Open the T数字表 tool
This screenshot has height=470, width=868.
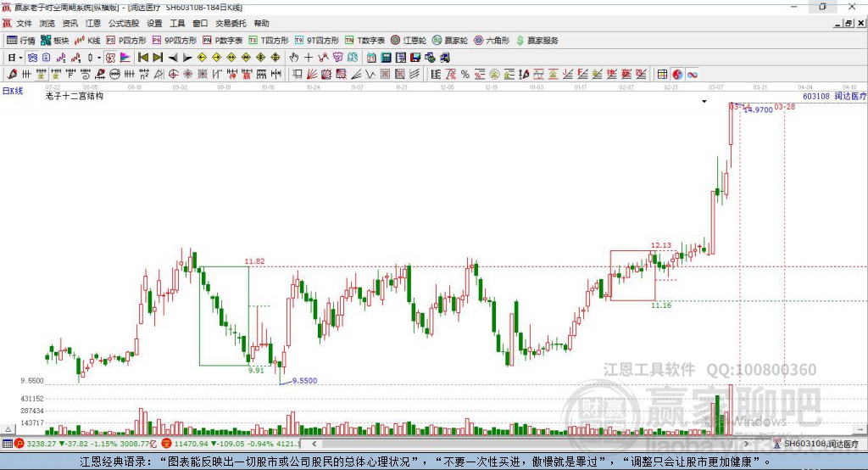click(x=364, y=41)
